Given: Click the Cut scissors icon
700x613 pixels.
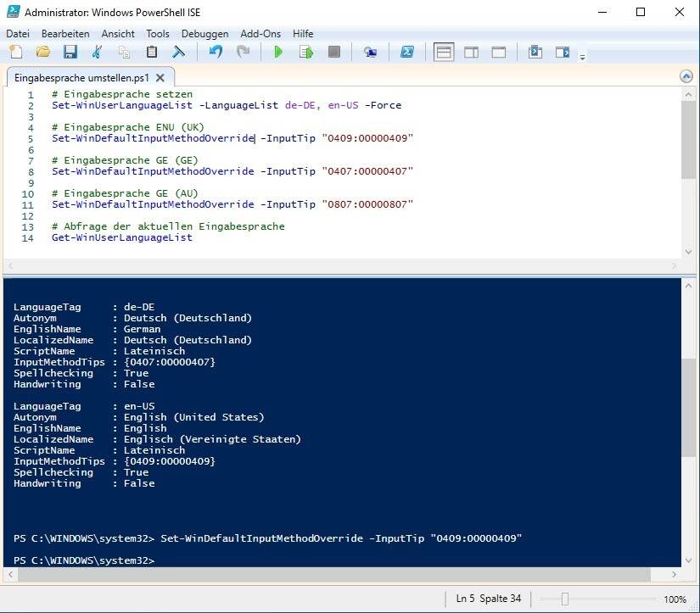Looking at the screenshot, I should (97, 53).
